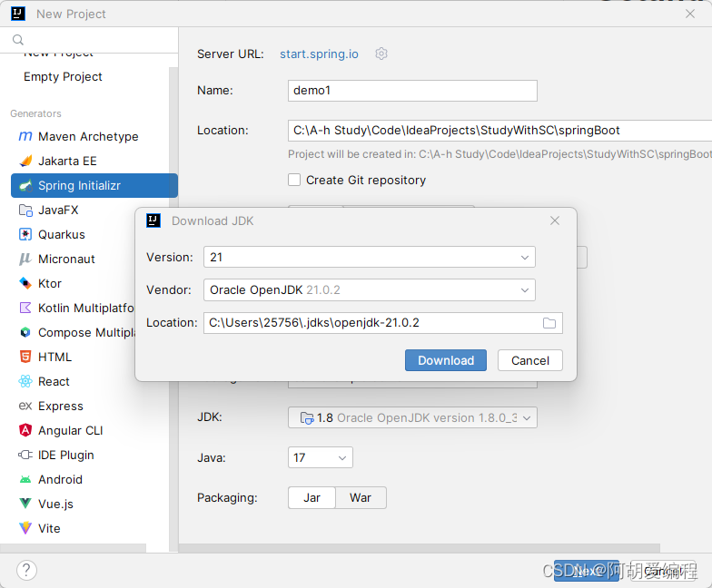Viewport: 712px width, 588px height.
Task: Click the 'Project will be created in' hint
Action: tap(499, 154)
